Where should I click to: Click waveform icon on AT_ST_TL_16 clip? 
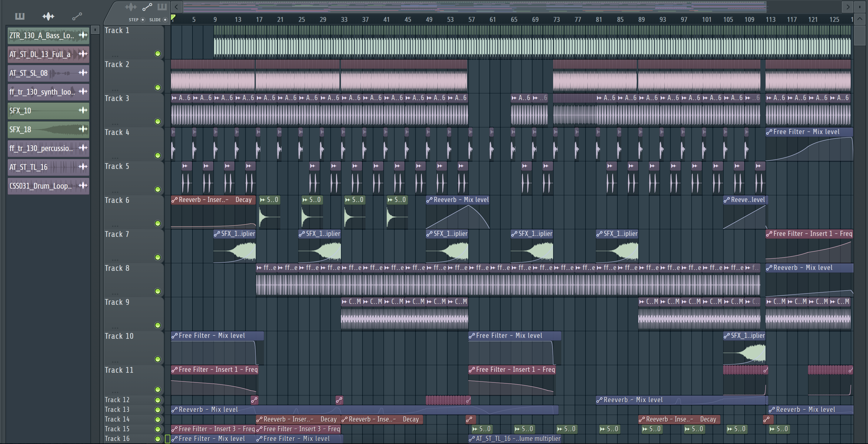(x=83, y=166)
